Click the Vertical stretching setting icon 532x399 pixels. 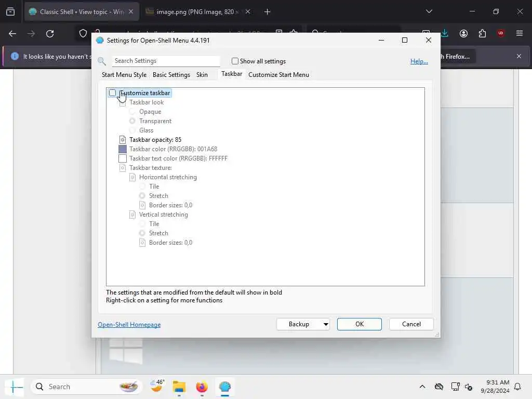coord(132,215)
